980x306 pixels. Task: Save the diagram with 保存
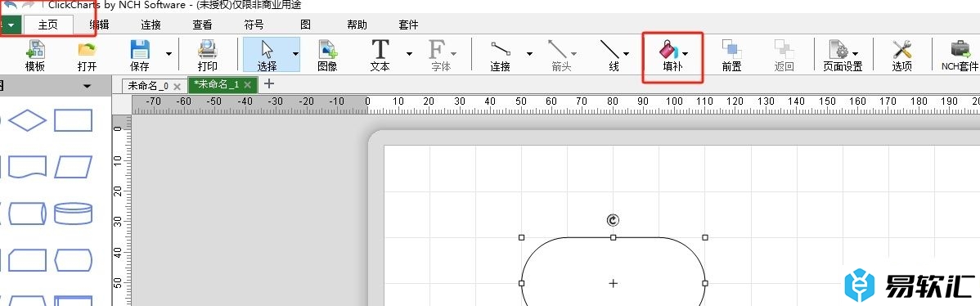tap(139, 55)
